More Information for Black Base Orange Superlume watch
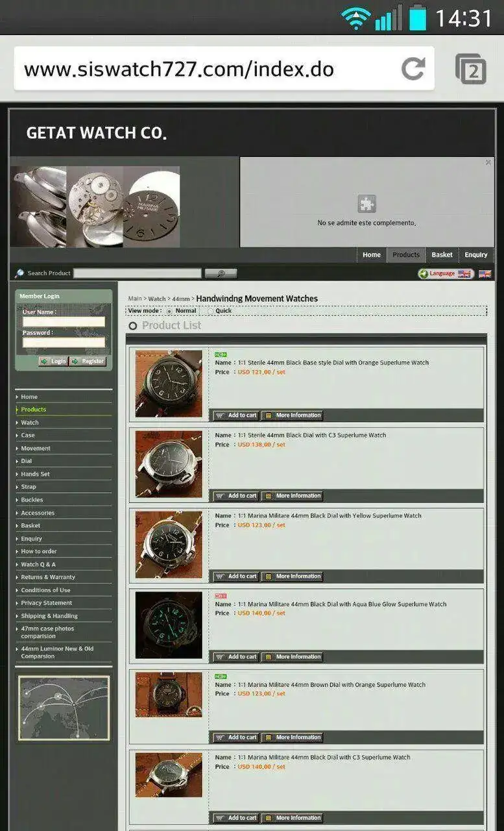Image resolution: width=504 pixels, height=831 pixels. [x=292, y=415]
